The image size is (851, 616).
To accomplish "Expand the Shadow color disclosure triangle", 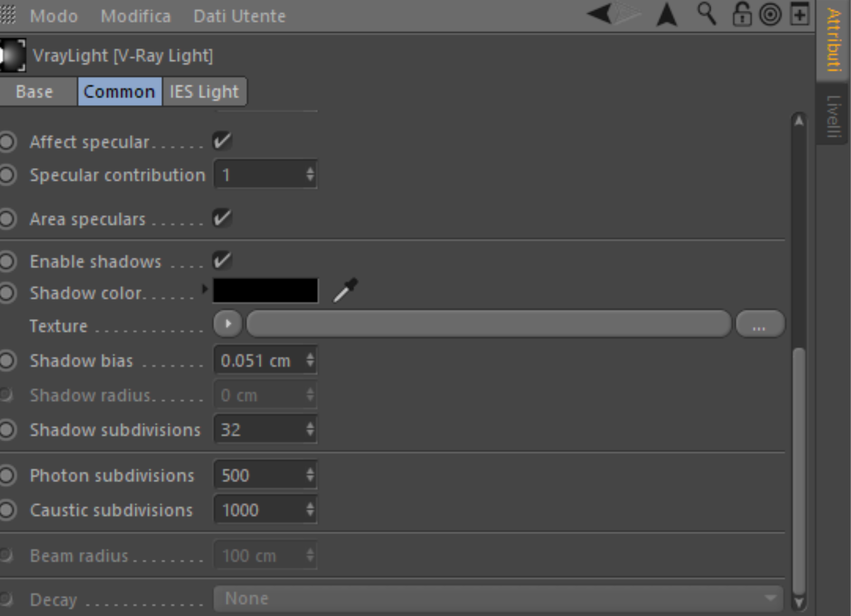I will 205,289.
